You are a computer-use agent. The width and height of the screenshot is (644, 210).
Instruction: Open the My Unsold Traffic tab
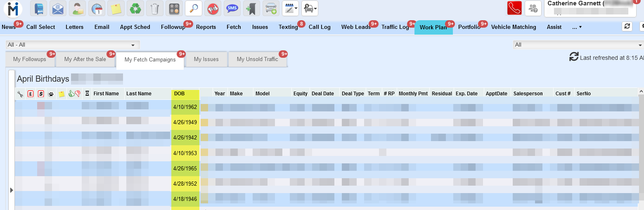pos(257,59)
